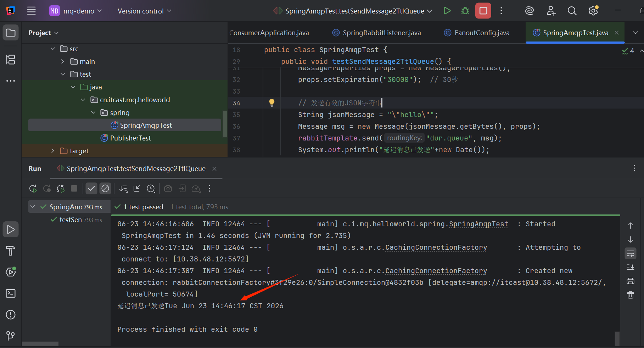Open Search Everywhere magnifier
The height and width of the screenshot is (348, 644).
coord(572,11)
